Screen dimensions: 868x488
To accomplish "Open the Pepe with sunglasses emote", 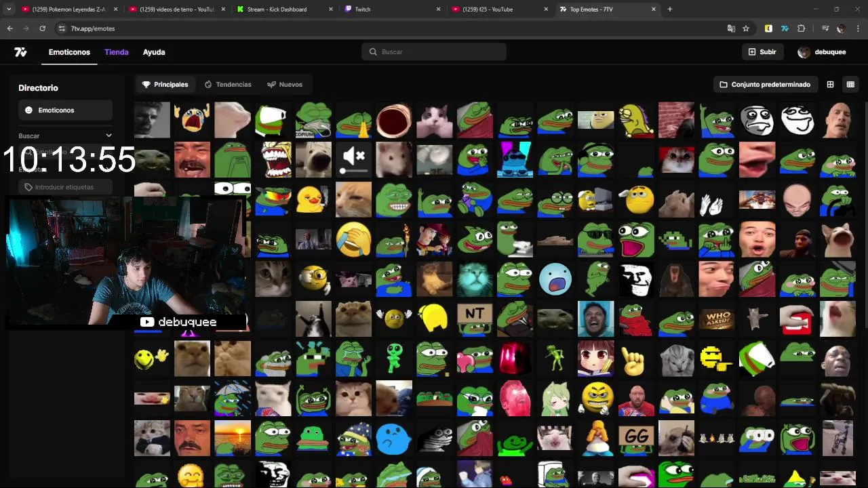I will point(595,240).
